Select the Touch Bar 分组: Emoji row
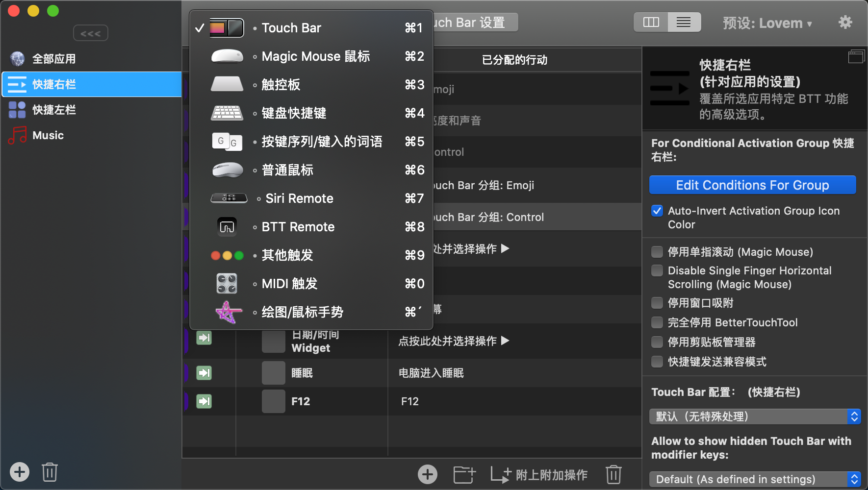This screenshot has width=868, height=490. [x=537, y=185]
